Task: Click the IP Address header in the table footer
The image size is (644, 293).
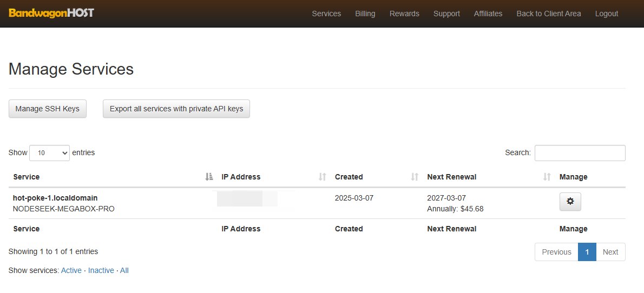Action: tap(241, 229)
